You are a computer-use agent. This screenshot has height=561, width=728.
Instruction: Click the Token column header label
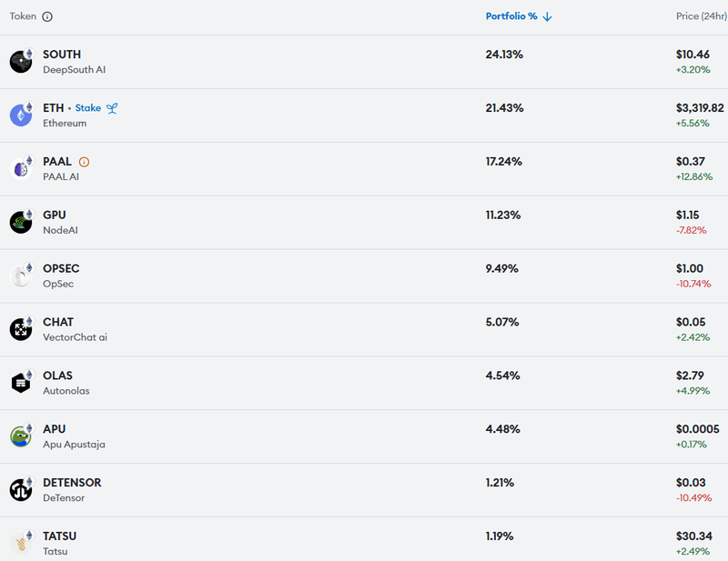(x=23, y=16)
